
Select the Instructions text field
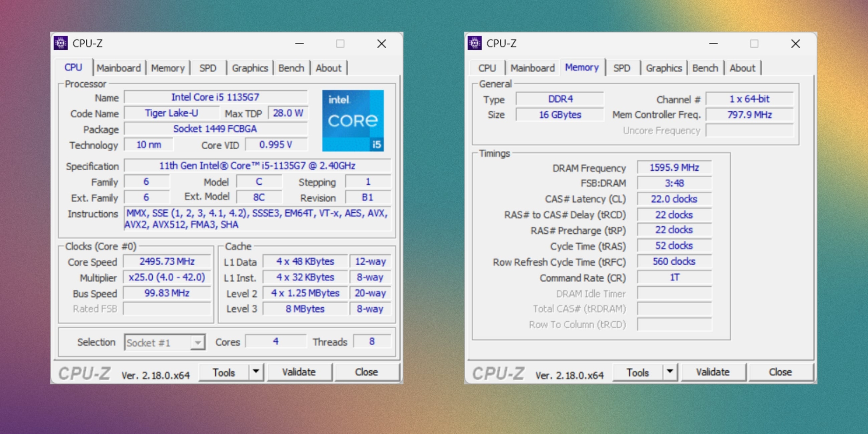pos(257,219)
